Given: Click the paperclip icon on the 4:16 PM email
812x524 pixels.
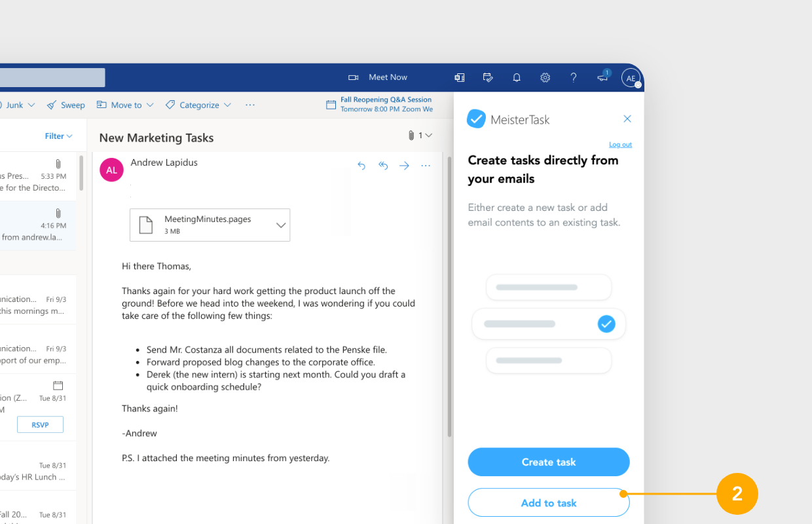Looking at the screenshot, I should (x=58, y=213).
